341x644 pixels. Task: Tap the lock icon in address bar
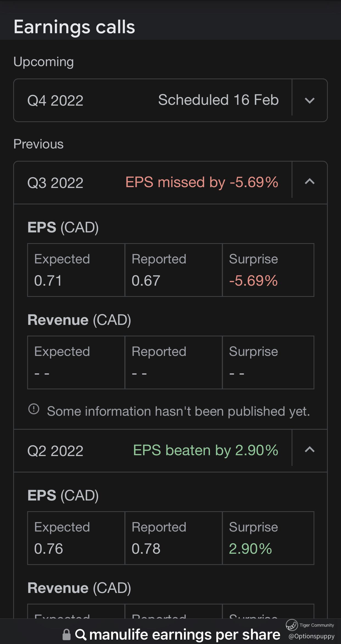pos(66,634)
